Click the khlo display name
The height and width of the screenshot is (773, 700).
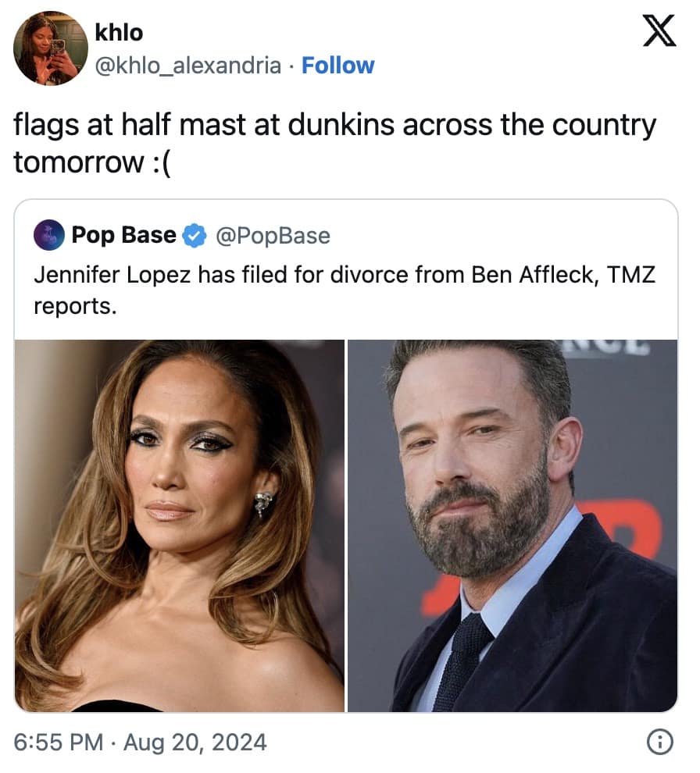[x=119, y=33]
